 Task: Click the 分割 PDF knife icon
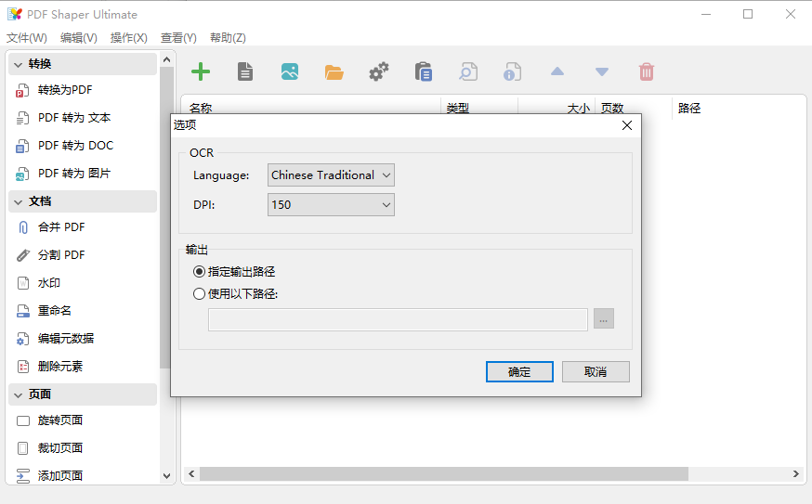pyautogui.click(x=23, y=255)
